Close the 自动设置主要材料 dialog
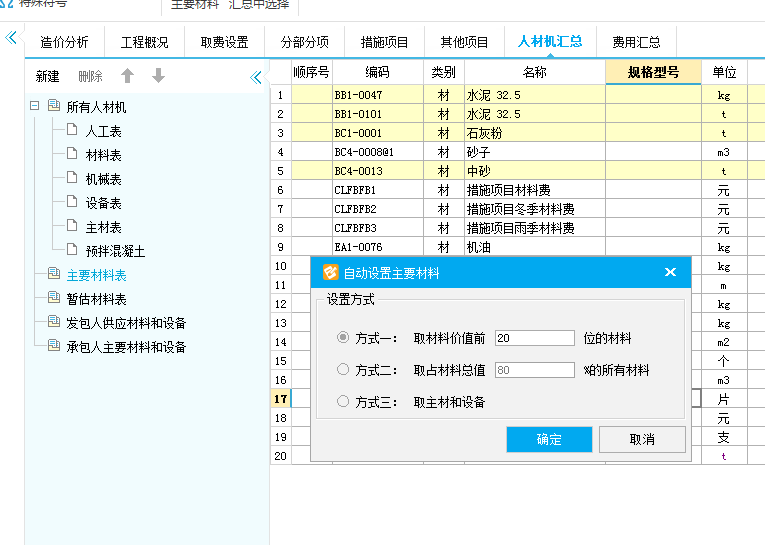 pos(670,272)
